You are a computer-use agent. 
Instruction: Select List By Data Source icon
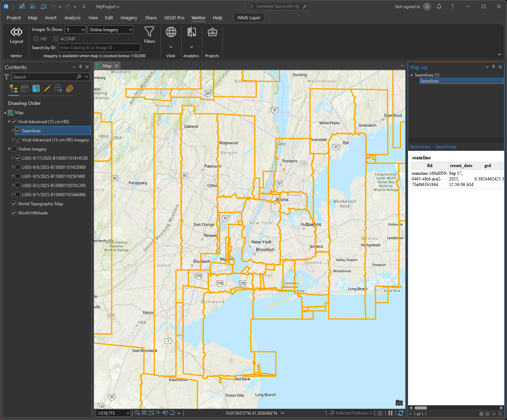pos(25,89)
